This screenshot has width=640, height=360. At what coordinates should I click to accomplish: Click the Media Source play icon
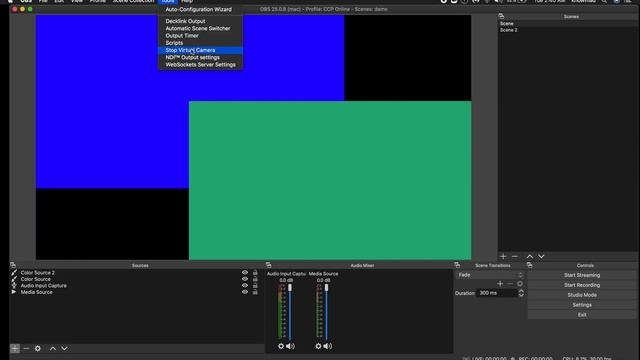[x=14, y=292]
